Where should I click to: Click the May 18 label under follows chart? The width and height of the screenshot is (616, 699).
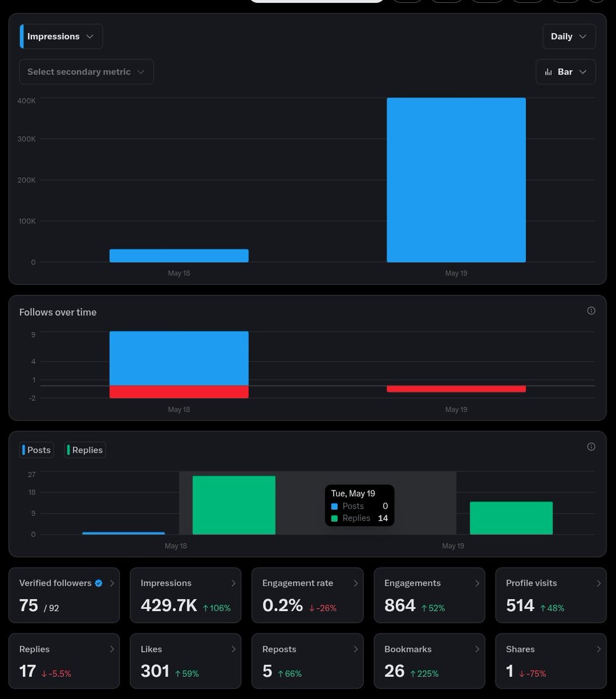[x=179, y=409]
